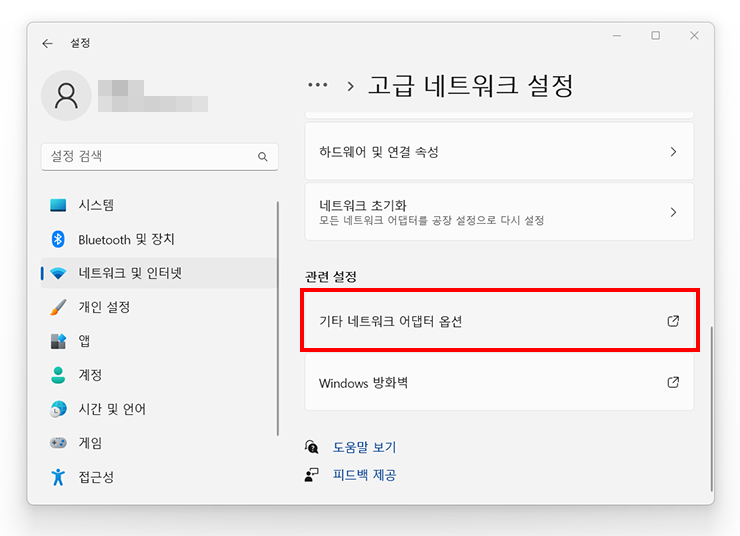Image resolution: width=740 pixels, height=536 pixels.
Task: Minimize the settings window
Action: pos(617,36)
